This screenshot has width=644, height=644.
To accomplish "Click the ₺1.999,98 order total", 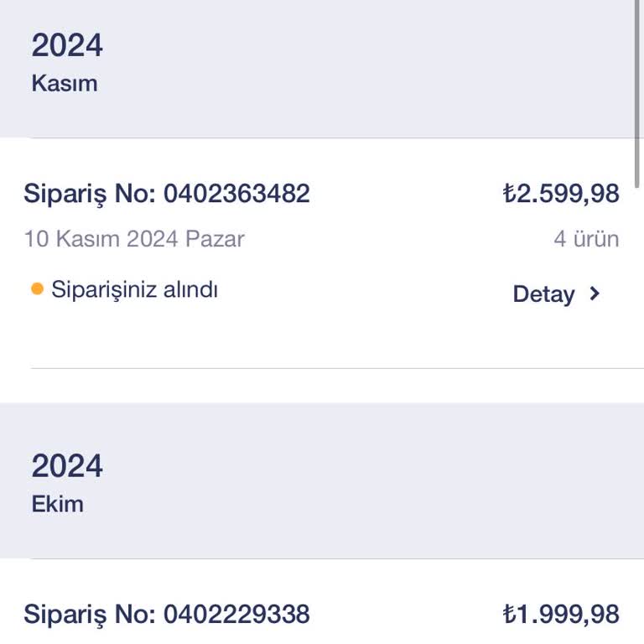I will [561, 615].
